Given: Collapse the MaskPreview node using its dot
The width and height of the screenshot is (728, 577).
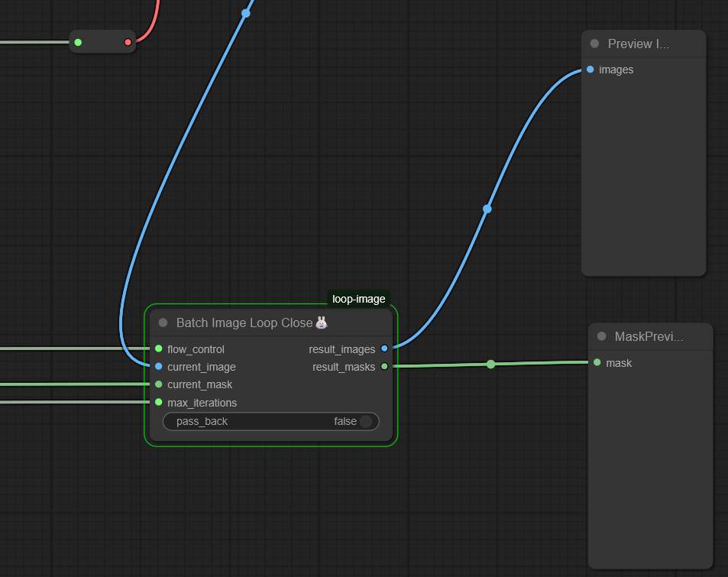Looking at the screenshot, I should tap(601, 336).
